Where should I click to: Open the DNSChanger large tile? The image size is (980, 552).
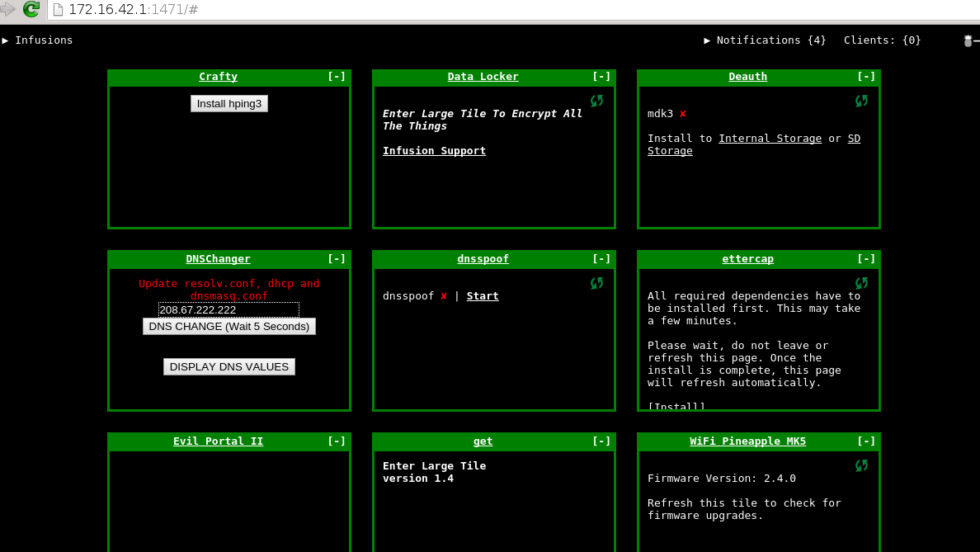[x=218, y=259]
